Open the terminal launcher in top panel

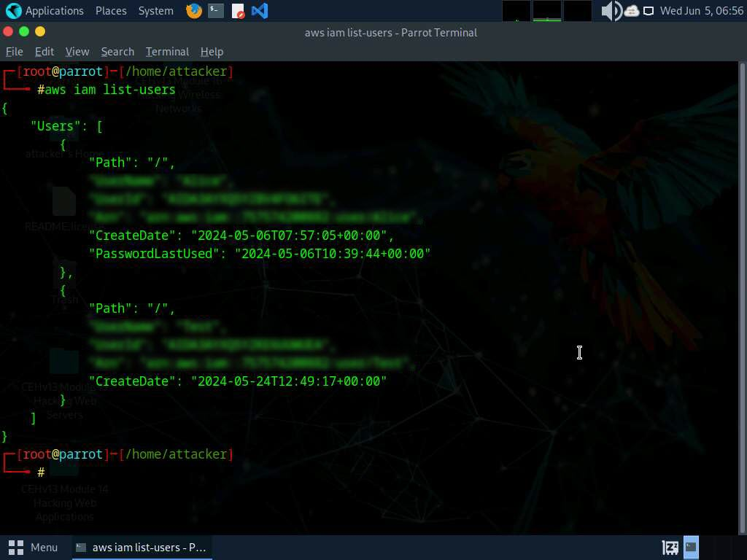(215, 11)
